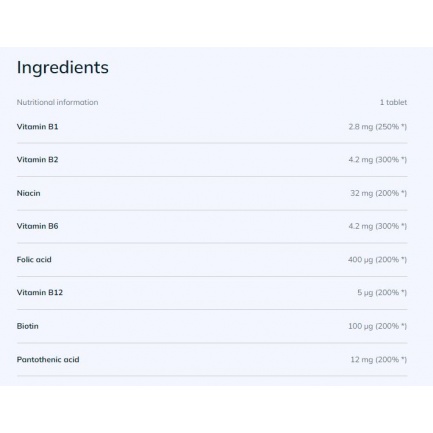The image size is (433, 433).
Task: Select the Nutritional information label
Action: pyautogui.click(x=57, y=102)
